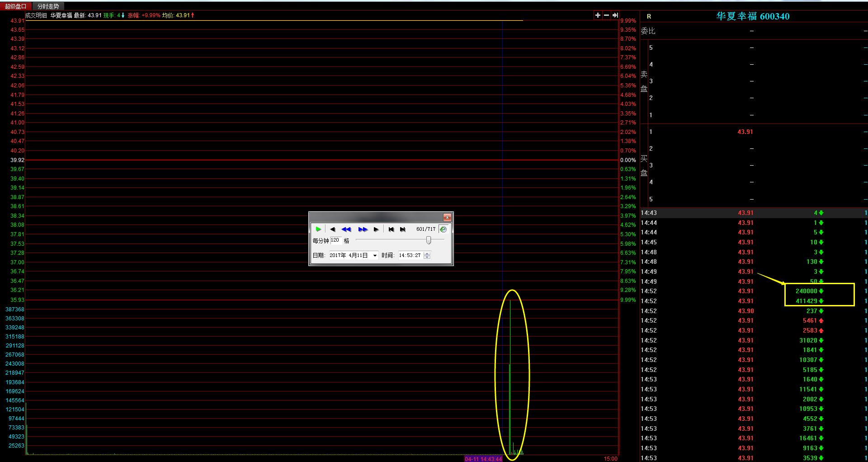
Task: Start replay with the green play button
Action: 318,229
